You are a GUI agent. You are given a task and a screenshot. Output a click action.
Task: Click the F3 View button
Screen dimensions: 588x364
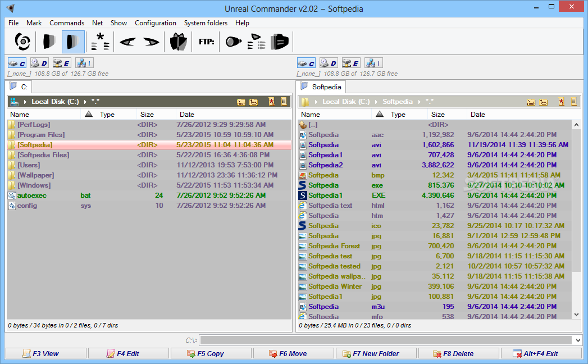click(46, 353)
